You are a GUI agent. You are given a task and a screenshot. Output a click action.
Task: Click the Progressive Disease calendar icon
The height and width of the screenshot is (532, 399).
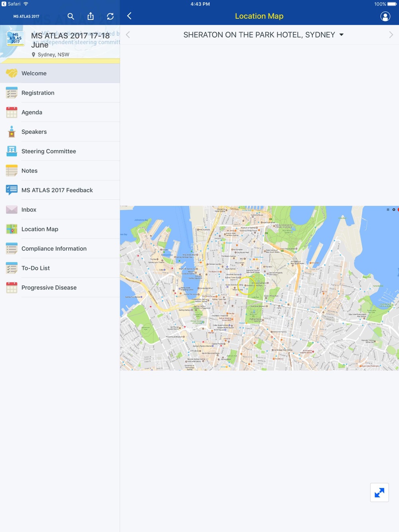(x=12, y=288)
